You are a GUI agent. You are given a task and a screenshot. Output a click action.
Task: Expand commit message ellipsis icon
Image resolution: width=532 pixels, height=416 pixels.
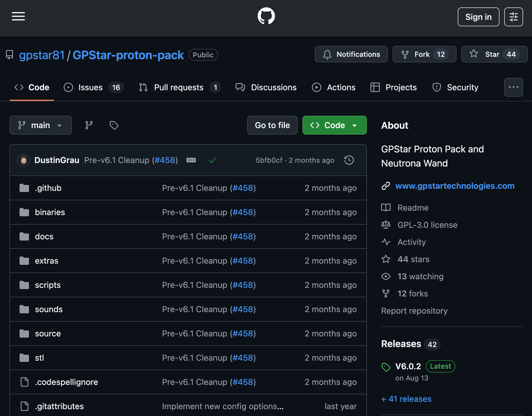(191, 160)
